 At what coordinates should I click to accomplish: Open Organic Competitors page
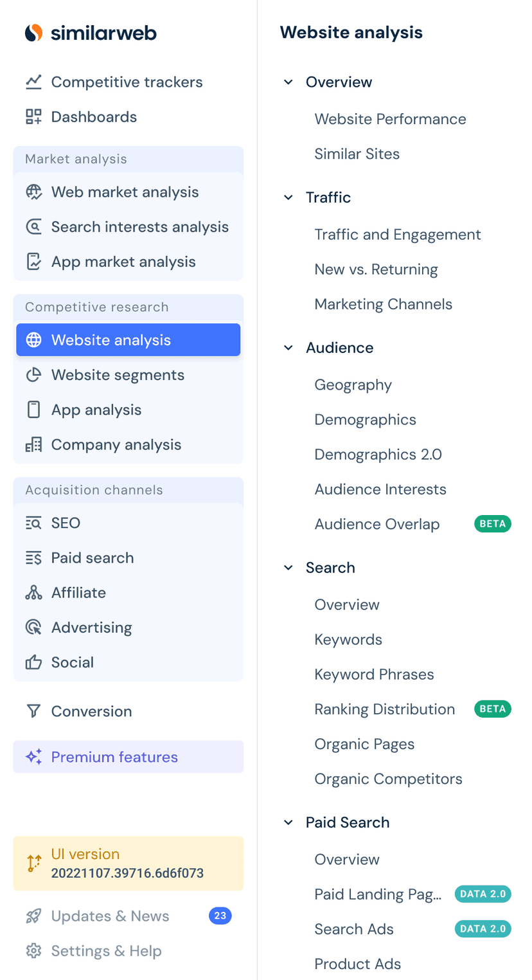tap(388, 778)
